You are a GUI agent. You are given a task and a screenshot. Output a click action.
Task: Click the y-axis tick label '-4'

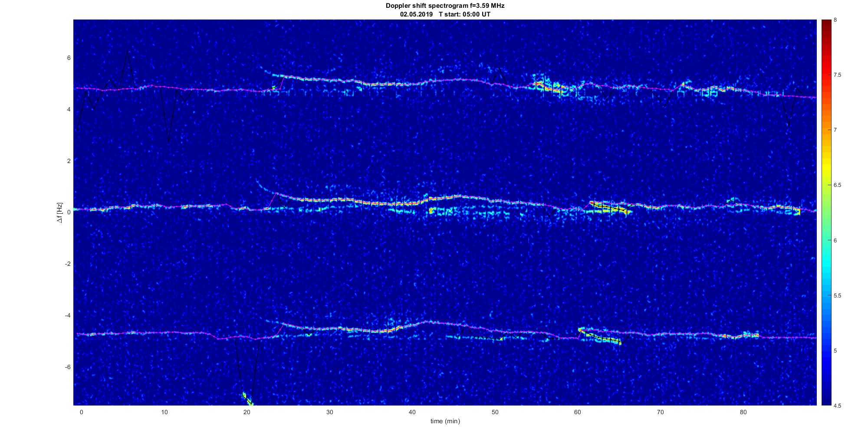coord(68,316)
